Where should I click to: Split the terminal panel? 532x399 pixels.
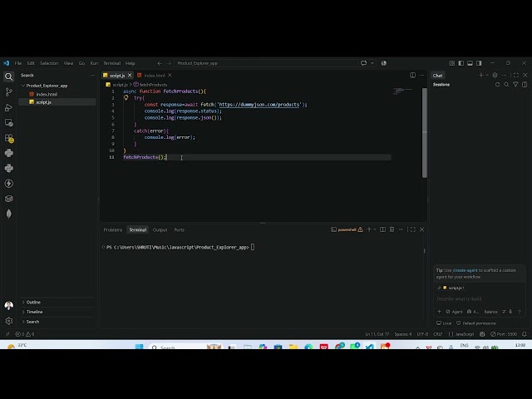(x=382, y=229)
